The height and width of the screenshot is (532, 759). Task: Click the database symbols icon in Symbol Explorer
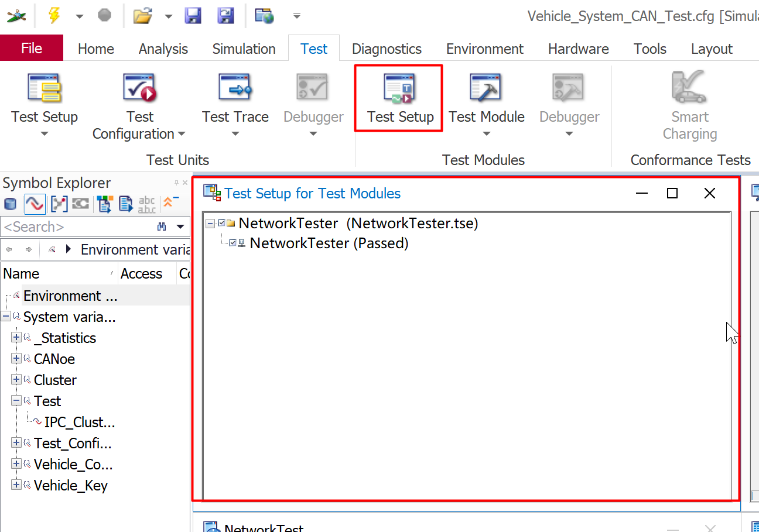click(11, 204)
